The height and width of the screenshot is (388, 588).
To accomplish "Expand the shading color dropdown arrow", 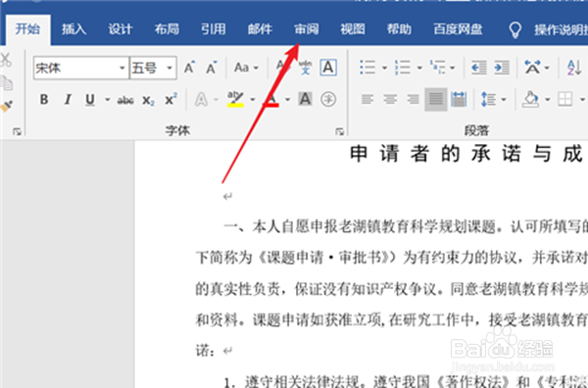I will (548, 100).
